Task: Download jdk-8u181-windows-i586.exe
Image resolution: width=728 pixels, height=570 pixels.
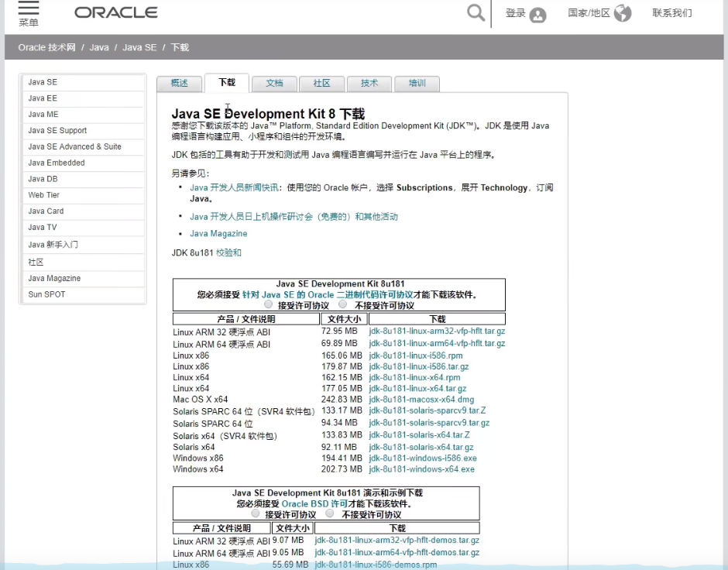Action: click(423, 458)
